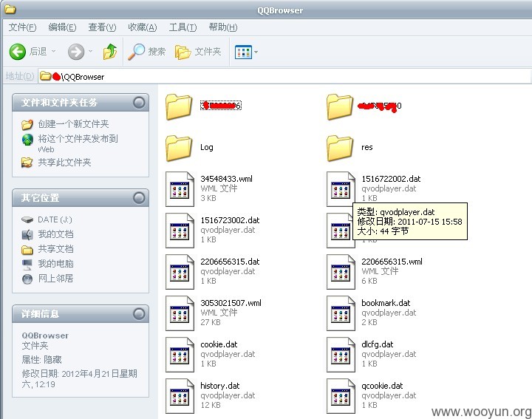Click the 我的文档 documents icon
The image size is (532, 419).
click(x=27, y=234)
